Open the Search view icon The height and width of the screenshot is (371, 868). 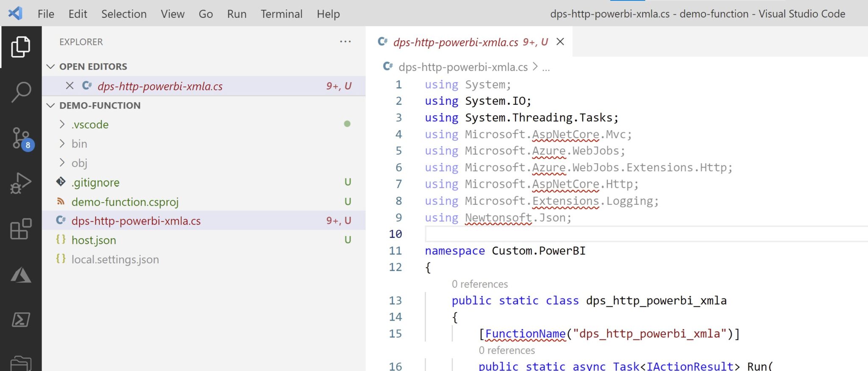click(20, 92)
